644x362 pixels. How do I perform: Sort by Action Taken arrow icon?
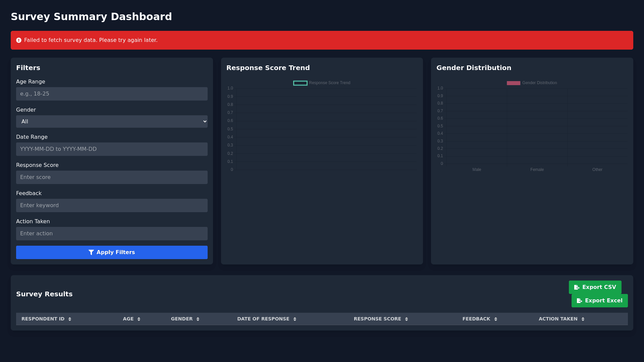click(583, 319)
